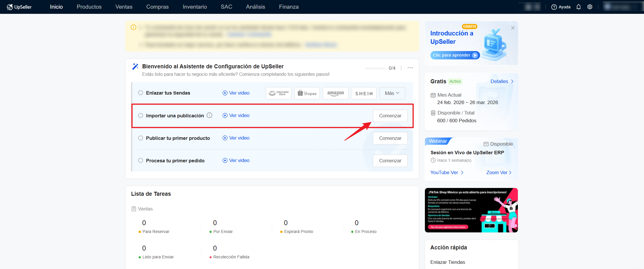The image size is (644, 269).
Task: Mark Publicar tu primer producto as selected
Action: coord(141,138)
